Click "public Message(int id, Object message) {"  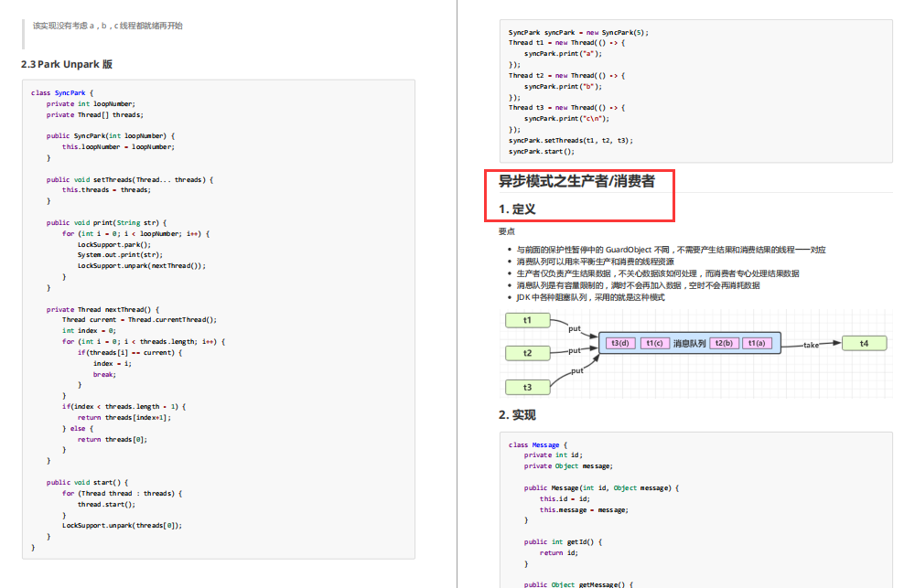[601, 488]
